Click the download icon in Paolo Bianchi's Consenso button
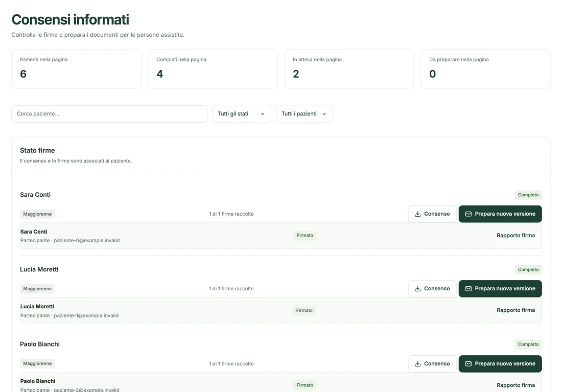 [x=417, y=364]
